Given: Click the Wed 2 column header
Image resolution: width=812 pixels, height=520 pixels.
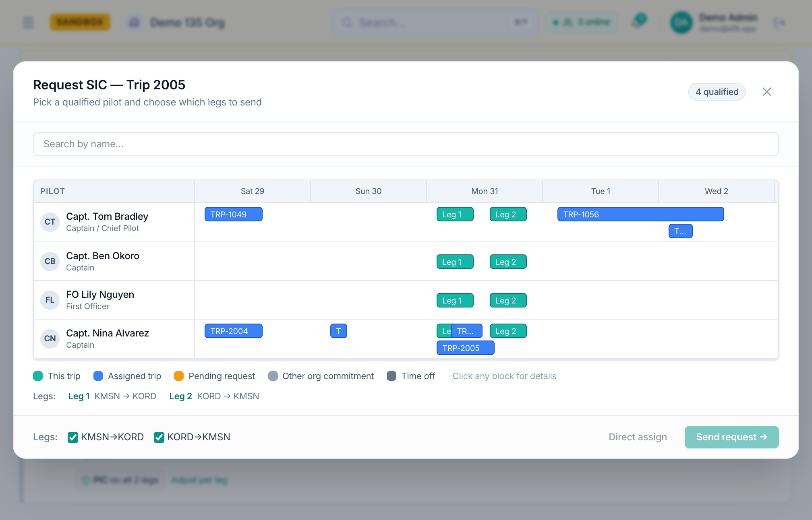Looking at the screenshot, I should coord(717,191).
